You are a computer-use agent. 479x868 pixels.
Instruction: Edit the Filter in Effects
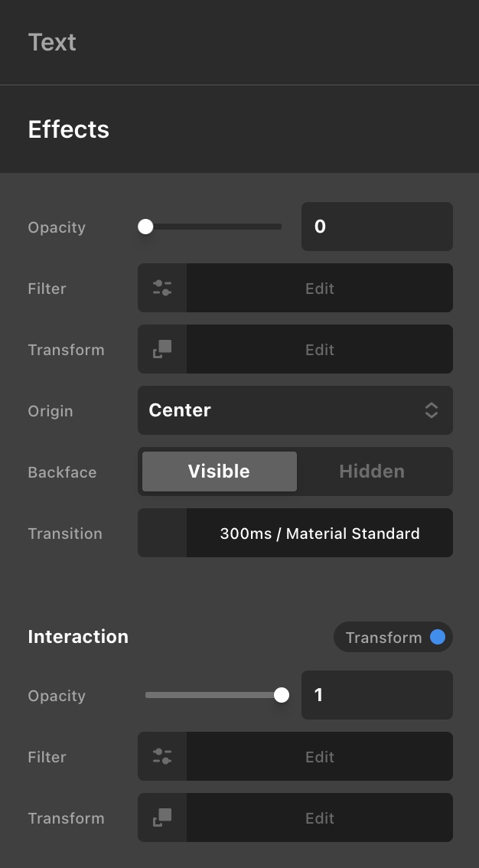coord(319,288)
